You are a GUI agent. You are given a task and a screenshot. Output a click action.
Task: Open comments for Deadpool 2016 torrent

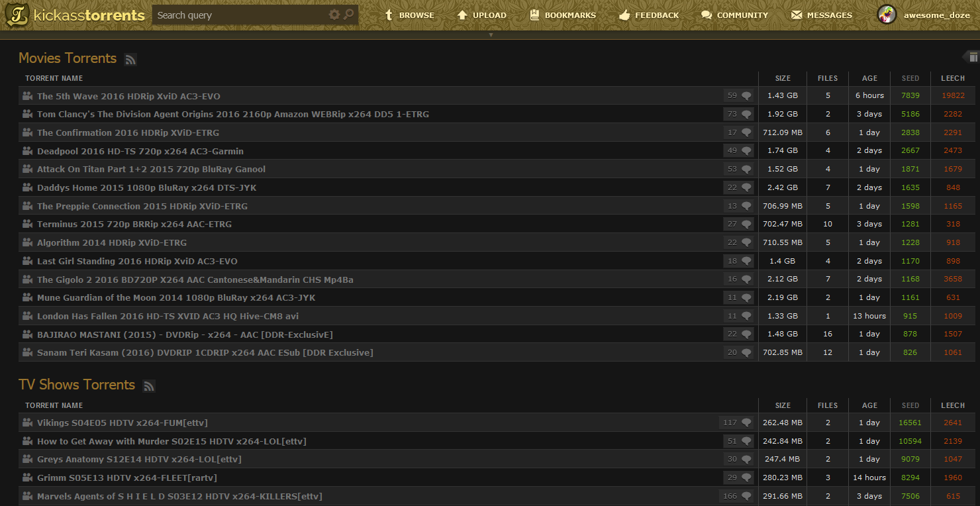[x=739, y=151]
